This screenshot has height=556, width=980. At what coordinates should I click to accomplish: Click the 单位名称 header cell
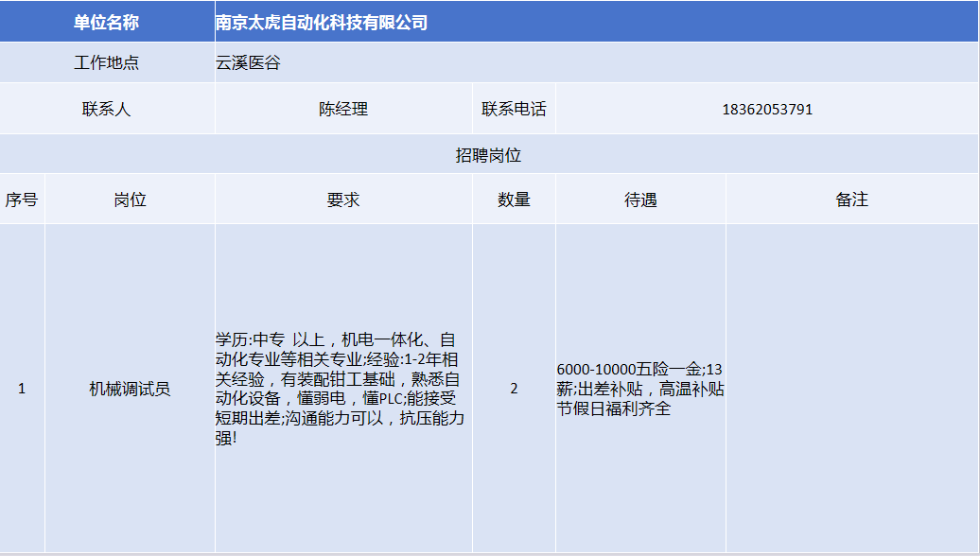pyautogui.click(x=107, y=22)
